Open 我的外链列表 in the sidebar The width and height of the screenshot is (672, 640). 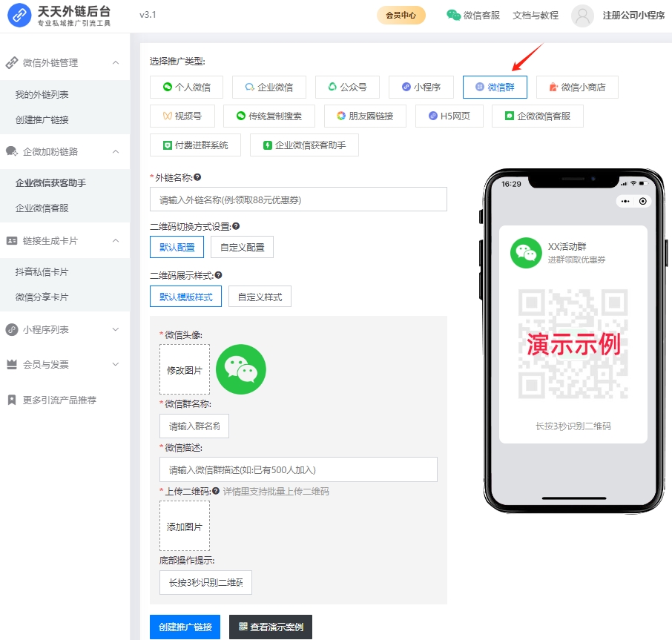tap(42, 95)
